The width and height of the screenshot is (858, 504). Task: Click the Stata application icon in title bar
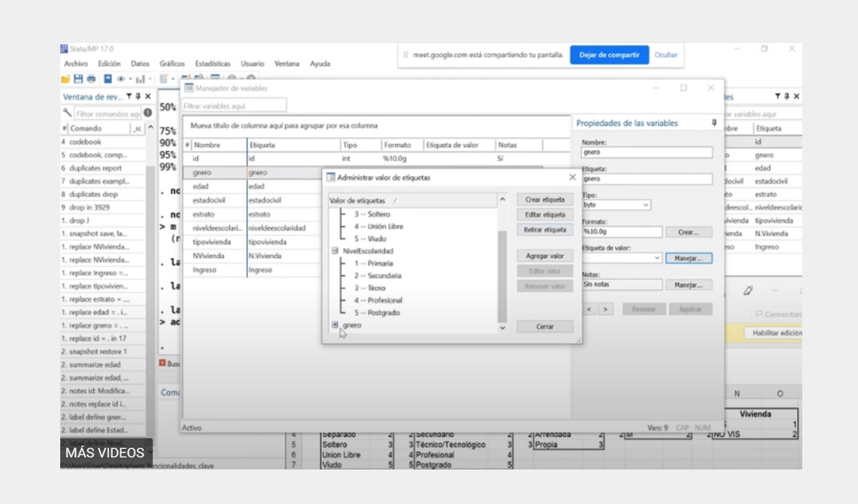click(x=65, y=49)
